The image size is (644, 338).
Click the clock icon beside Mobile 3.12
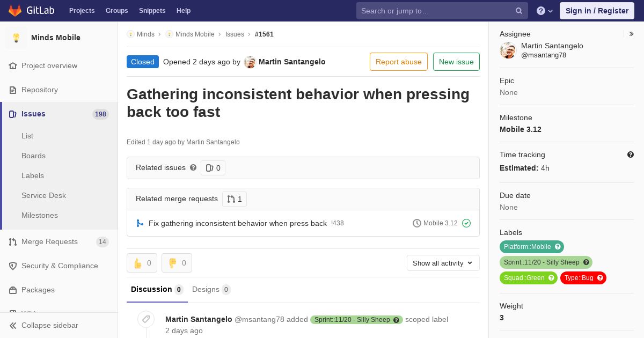(x=417, y=223)
